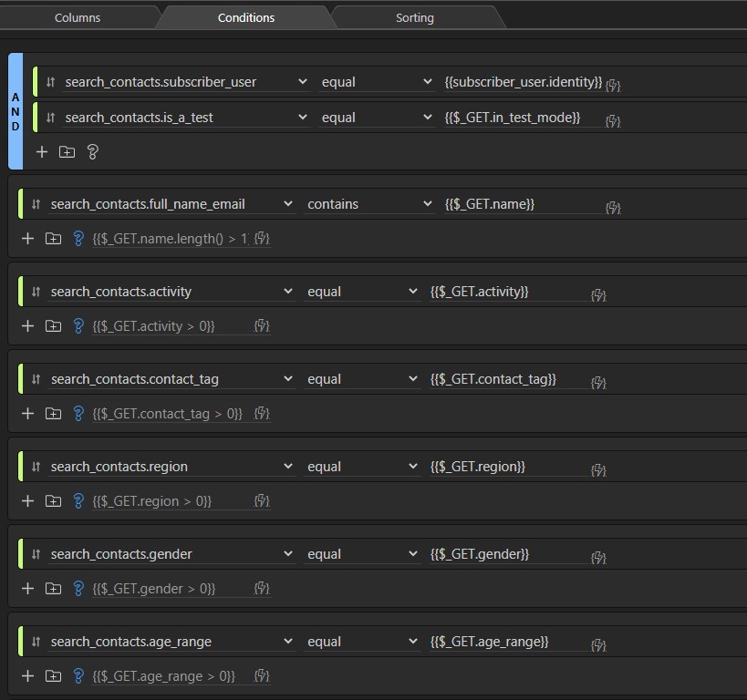Viewport: 747px width, 700px height.
Task: Switch to the Sorting tab
Action: (x=414, y=17)
